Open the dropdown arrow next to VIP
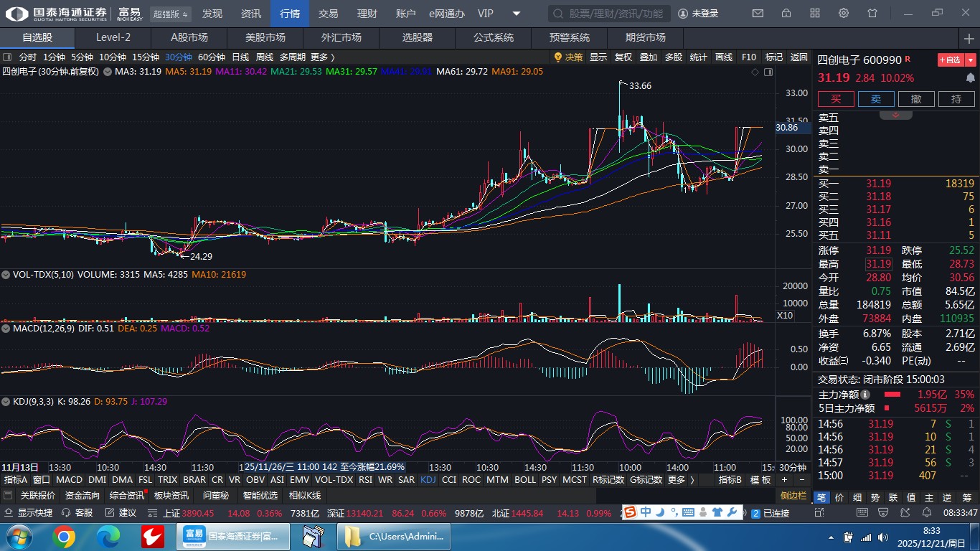This screenshot has height=551, width=980. (517, 14)
